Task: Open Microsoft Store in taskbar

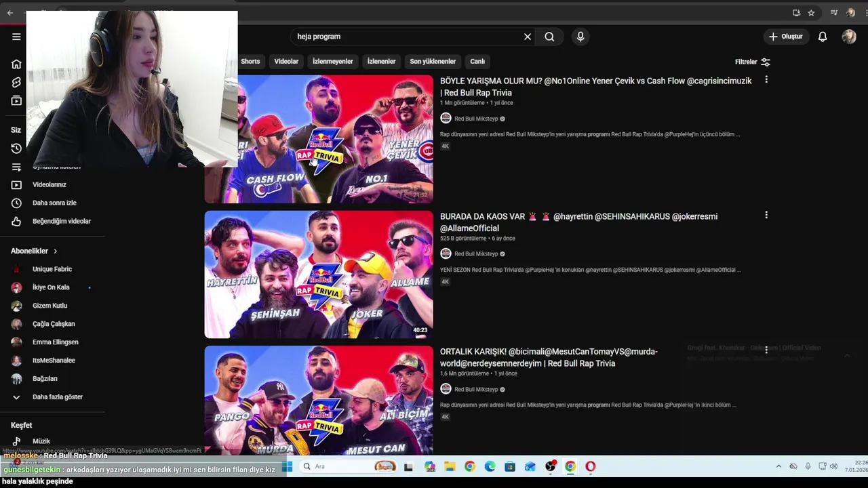Action: pos(510,466)
